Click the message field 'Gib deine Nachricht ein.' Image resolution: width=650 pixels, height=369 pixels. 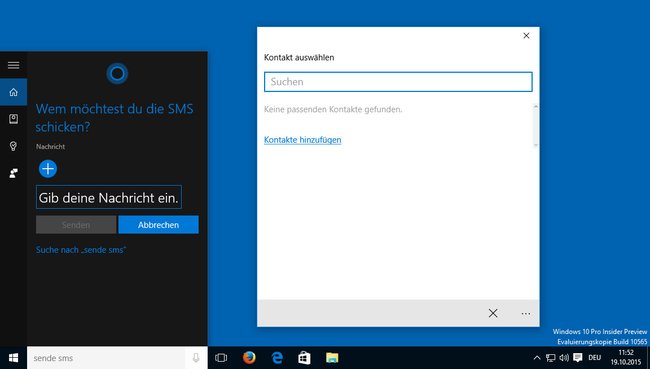(x=109, y=197)
